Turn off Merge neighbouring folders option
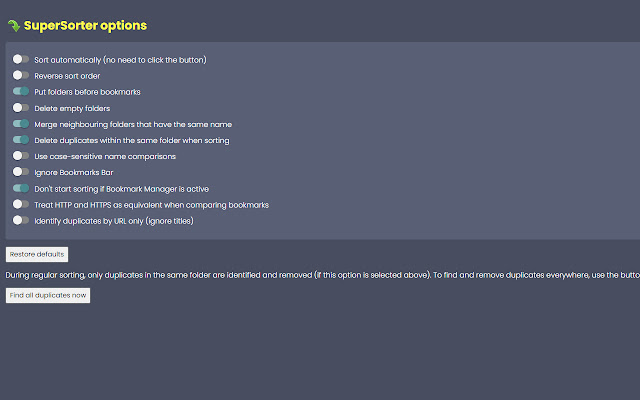640x400 pixels. (x=21, y=124)
